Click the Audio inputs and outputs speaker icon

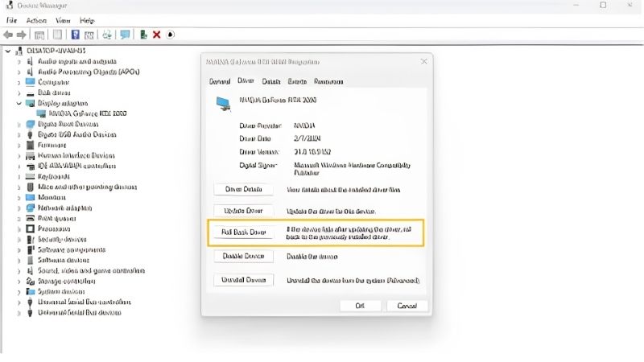[30, 62]
